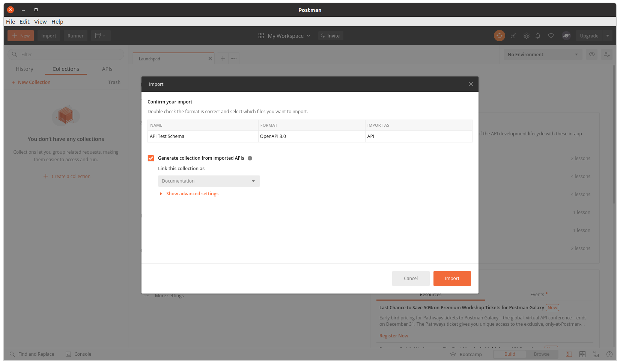620x364 pixels.
Task: Click the info icon beside Generate collection
Action: click(250, 158)
